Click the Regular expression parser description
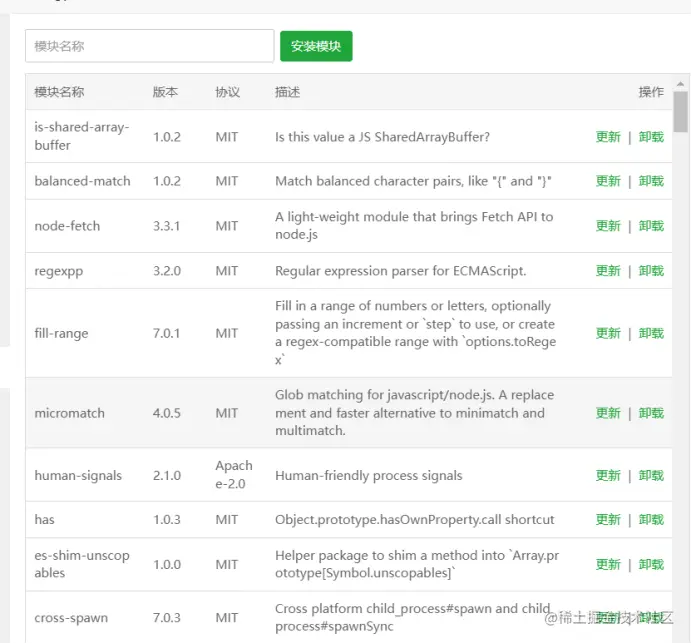 400,271
